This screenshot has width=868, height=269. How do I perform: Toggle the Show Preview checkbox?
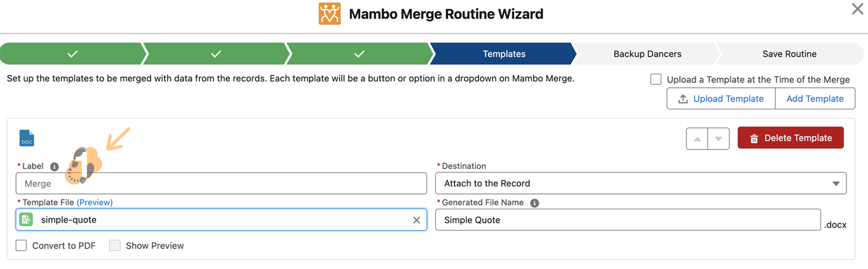(x=115, y=245)
